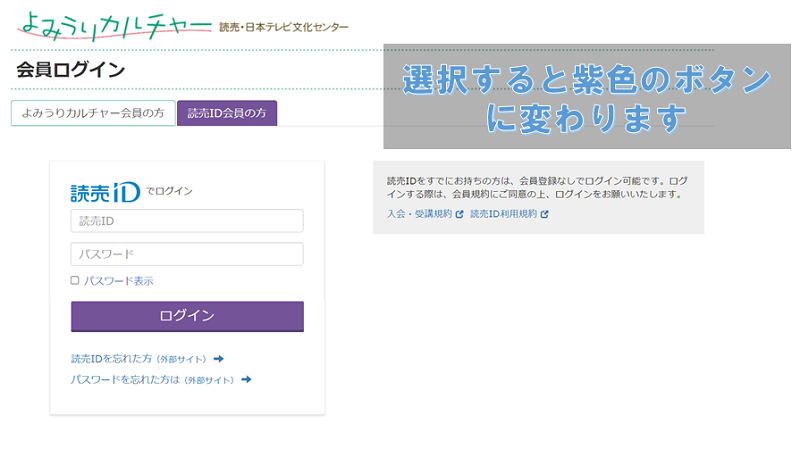
Task: Click the パスワード表示 label text
Action: 118,281
